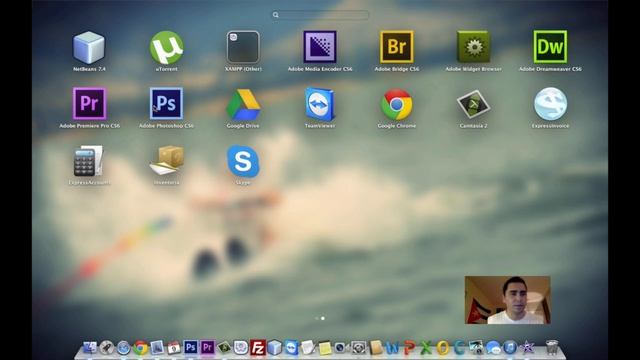Launch PowerPoint from the Dock
The width and height of the screenshot is (640, 360).
tap(409, 348)
